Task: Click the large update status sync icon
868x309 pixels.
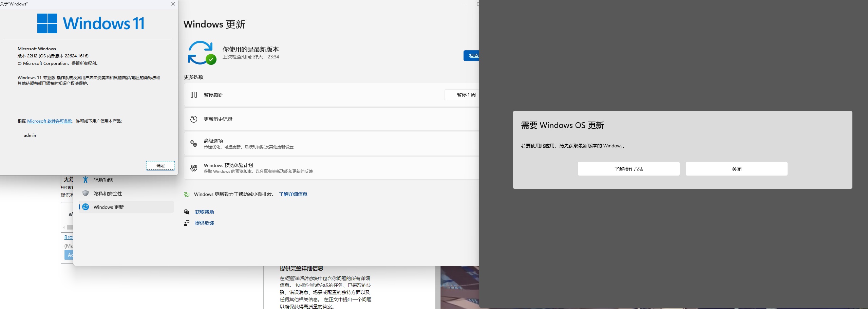Action: 202,53
